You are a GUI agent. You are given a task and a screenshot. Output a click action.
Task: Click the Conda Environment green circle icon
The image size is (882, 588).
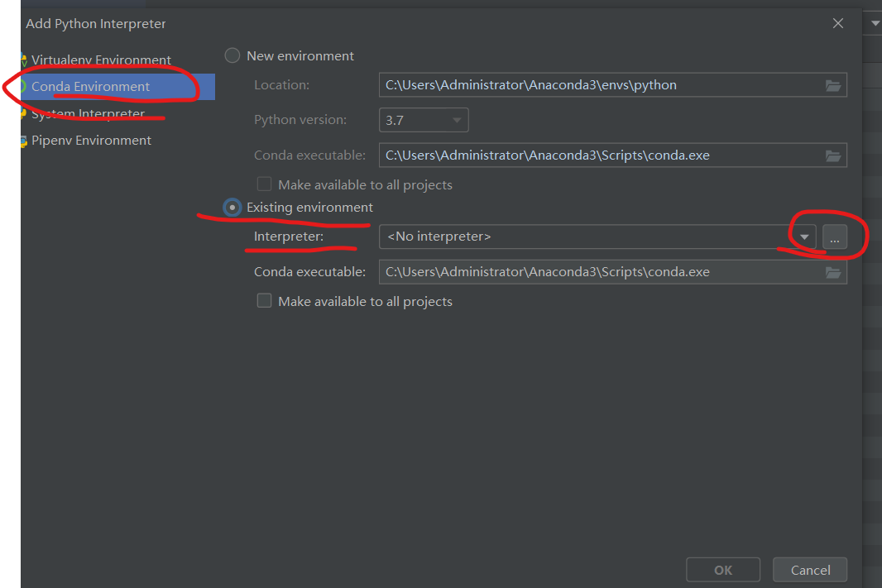coord(26,86)
